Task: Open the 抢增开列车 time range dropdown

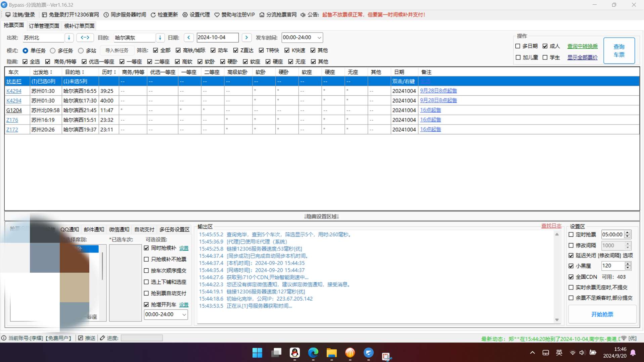Action: [184, 315]
